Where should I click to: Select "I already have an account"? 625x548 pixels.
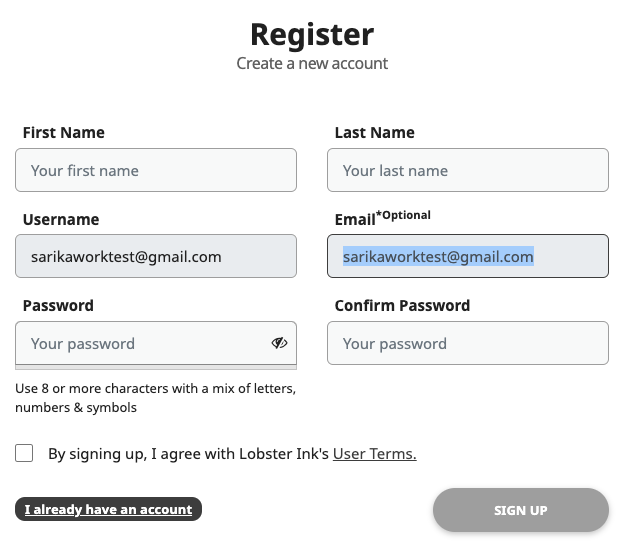click(108, 509)
